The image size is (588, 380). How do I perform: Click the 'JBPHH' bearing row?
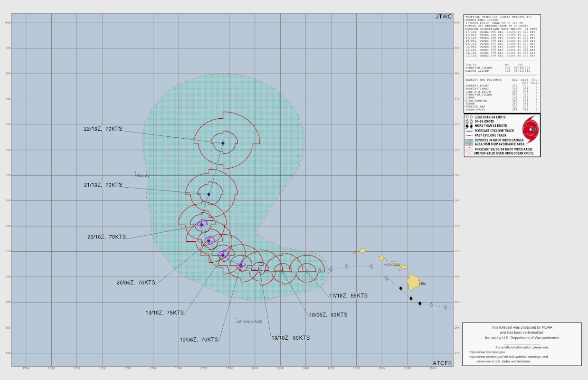[501, 104]
